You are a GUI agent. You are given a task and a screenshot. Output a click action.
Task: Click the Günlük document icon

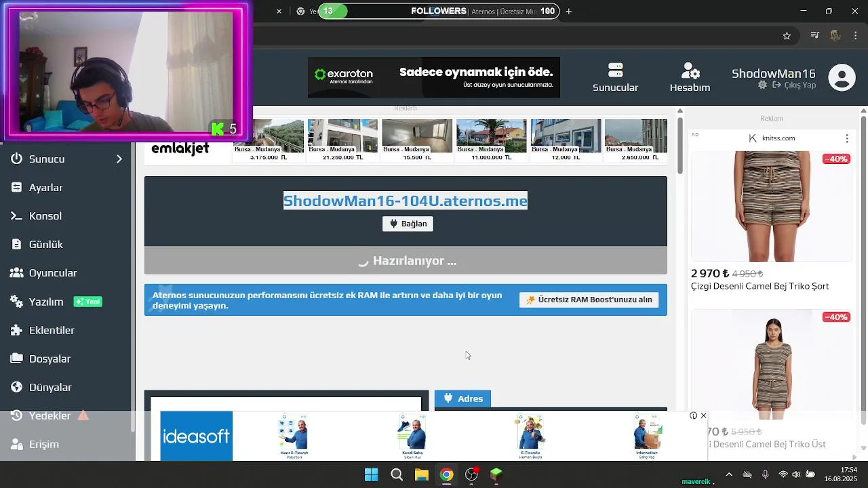(17, 244)
